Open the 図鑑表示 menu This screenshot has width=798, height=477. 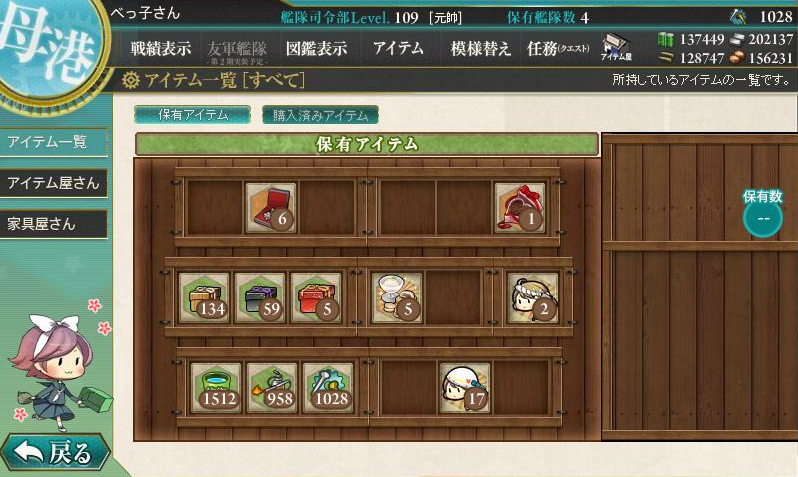317,49
